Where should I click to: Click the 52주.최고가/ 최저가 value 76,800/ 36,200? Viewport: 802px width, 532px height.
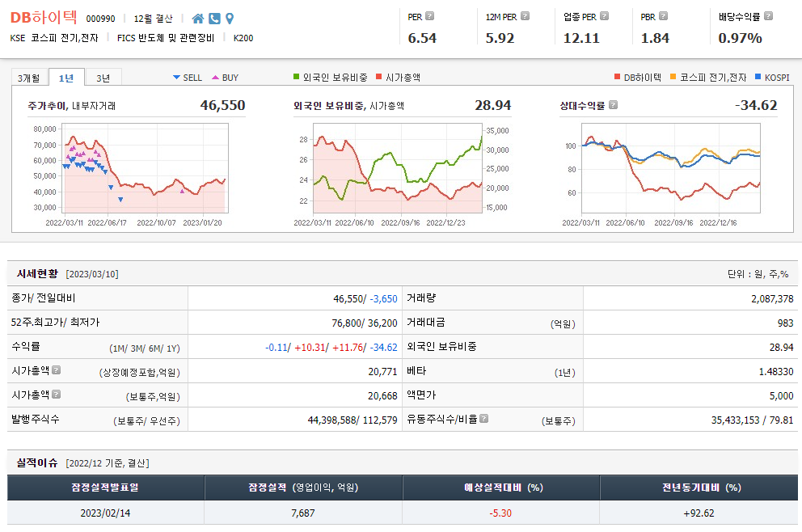(365, 323)
